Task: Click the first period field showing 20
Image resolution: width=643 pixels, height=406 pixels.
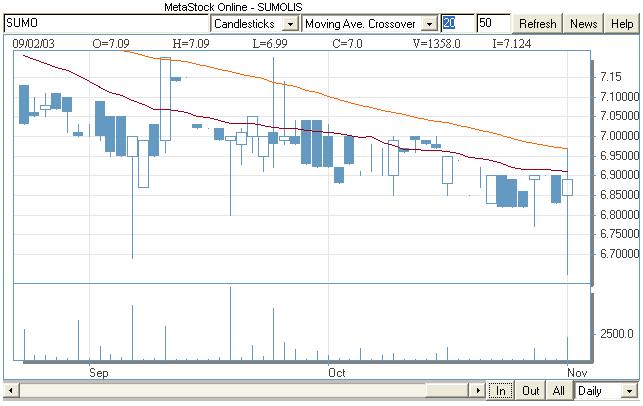Action: (x=458, y=23)
